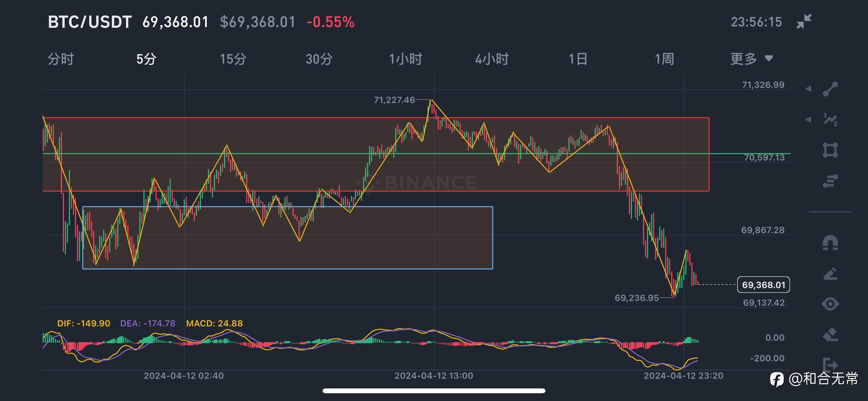The image size is (868, 401).
Task: Expand line tool options arrow
Action: click(x=808, y=89)
